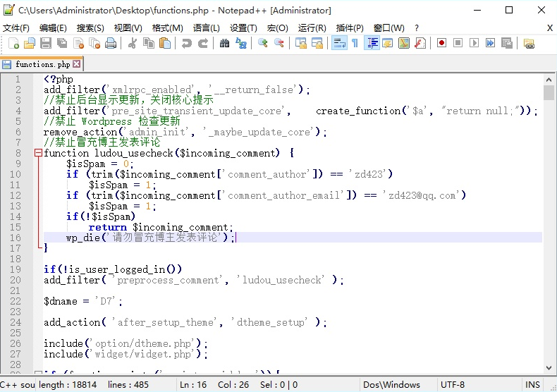This screenshot has width=557, height=392.
Task: Toggle word wrap in the toolbar
Action: (338, 44)
